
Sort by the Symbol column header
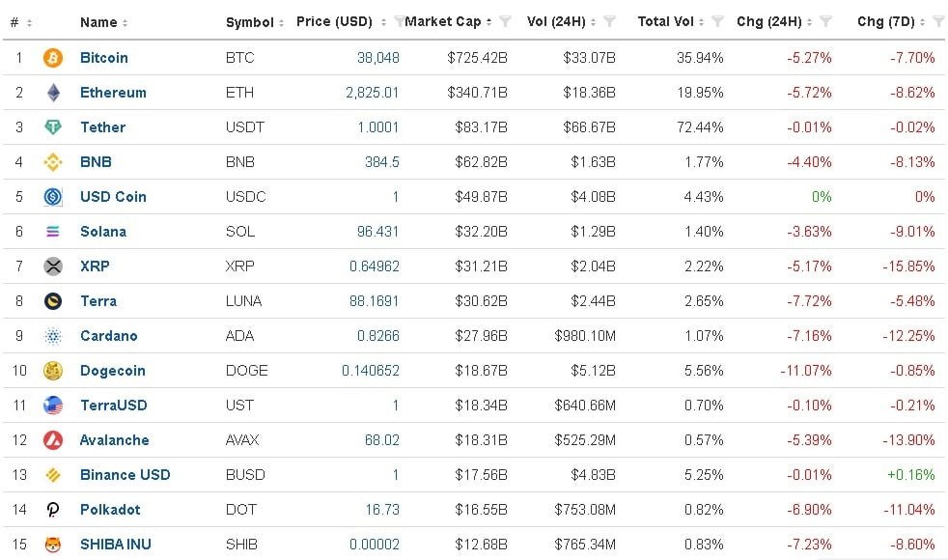pyautogui.click(x=249, y=22)
